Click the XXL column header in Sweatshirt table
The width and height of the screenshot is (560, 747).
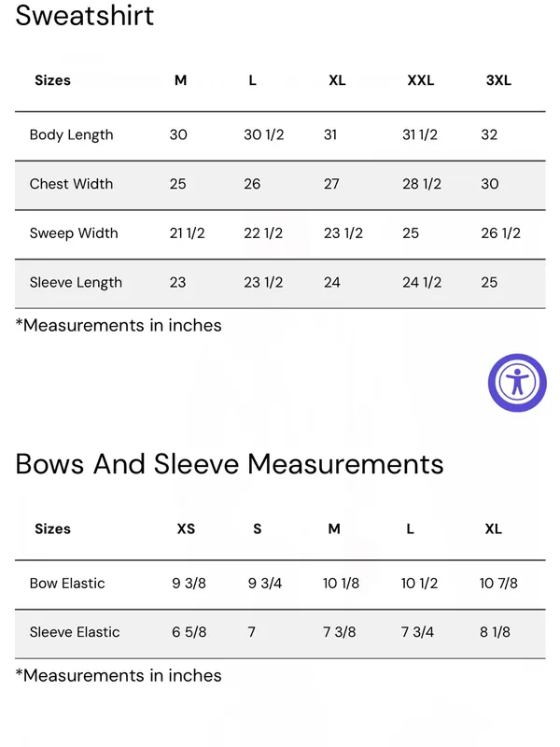tap(421, 80)
